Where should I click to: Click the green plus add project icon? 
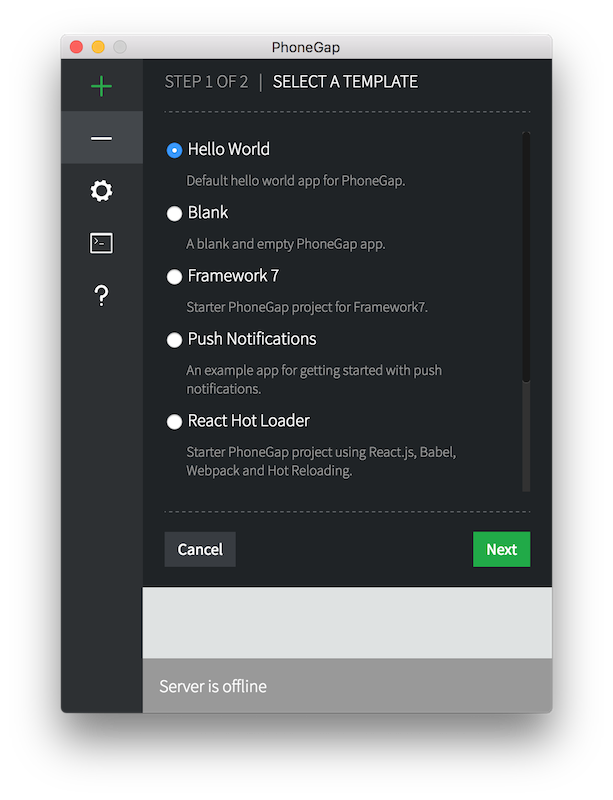101,86
